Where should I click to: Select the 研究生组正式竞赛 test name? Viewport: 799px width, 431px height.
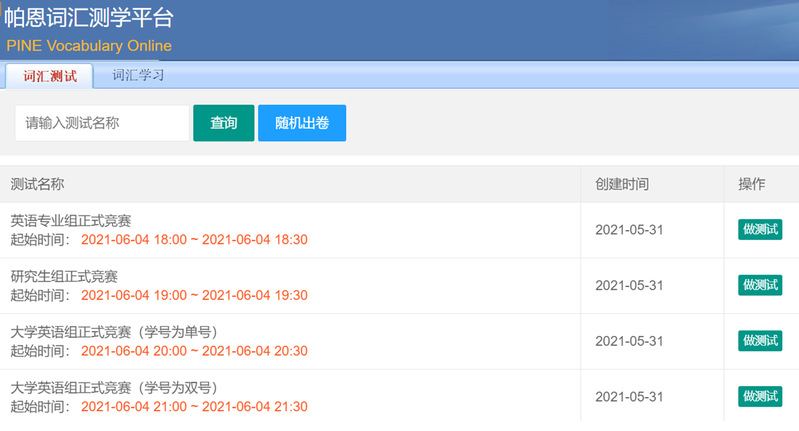tap(64, 276)
